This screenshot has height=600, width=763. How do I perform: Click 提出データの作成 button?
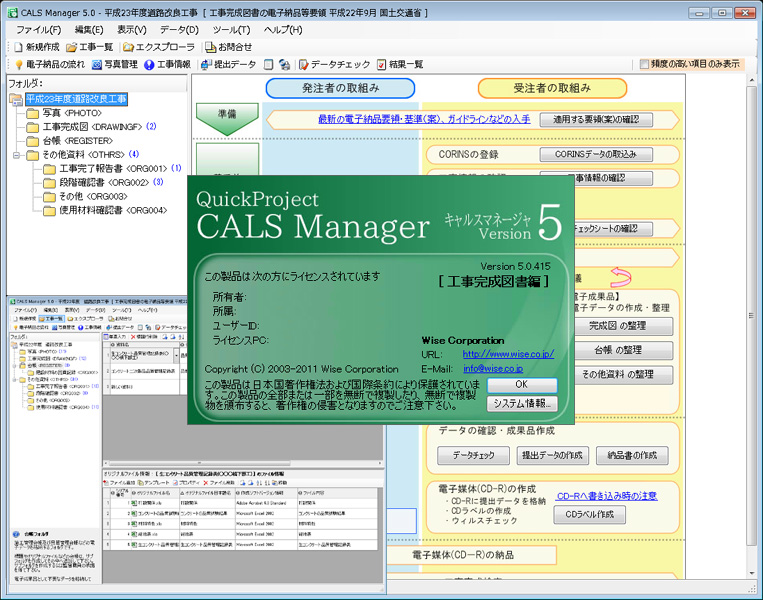click(552, 455)
